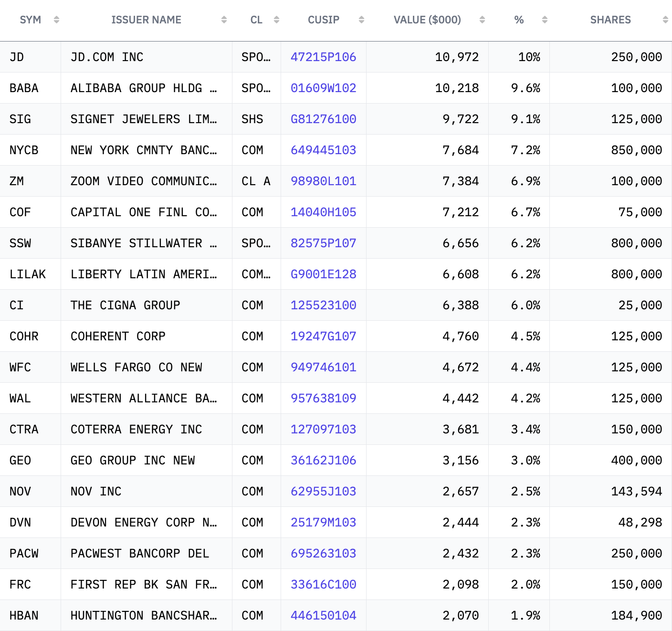The image size is (672, 631).
Task: Sort by the CL column arrows
Action: [276, 20]
